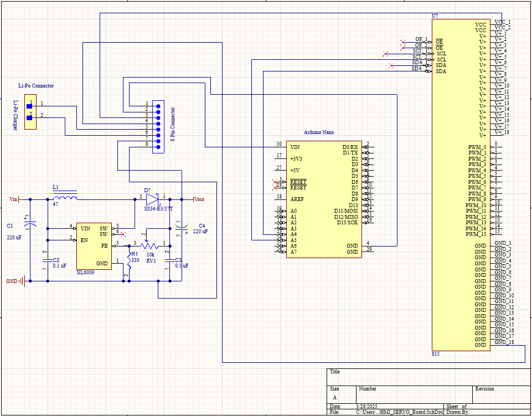Viewport: 532px width, 416px height.
Task: Click the EN pin on XL6009
Action: tap(84, 240)
